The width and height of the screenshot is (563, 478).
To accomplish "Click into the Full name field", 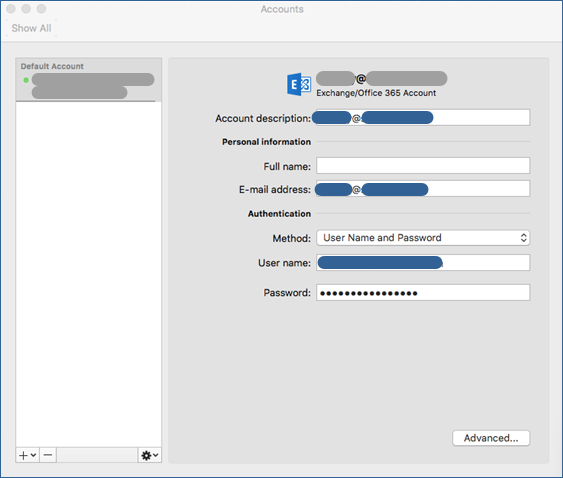I will [x=423, y=166].
